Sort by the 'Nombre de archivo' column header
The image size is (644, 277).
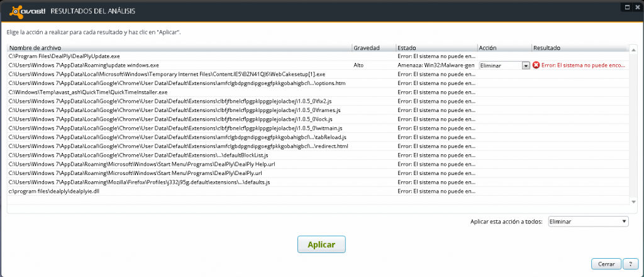179,48
